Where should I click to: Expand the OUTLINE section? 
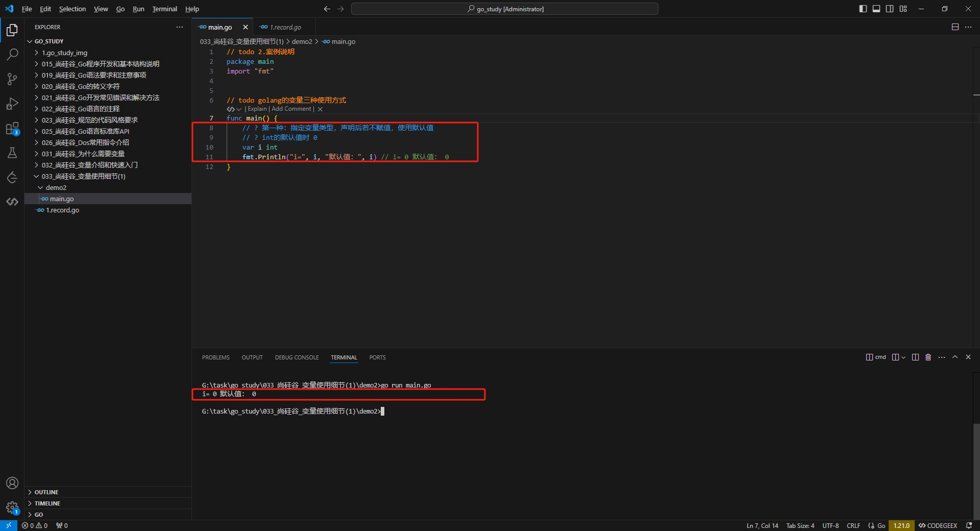(x=46, y=492)
